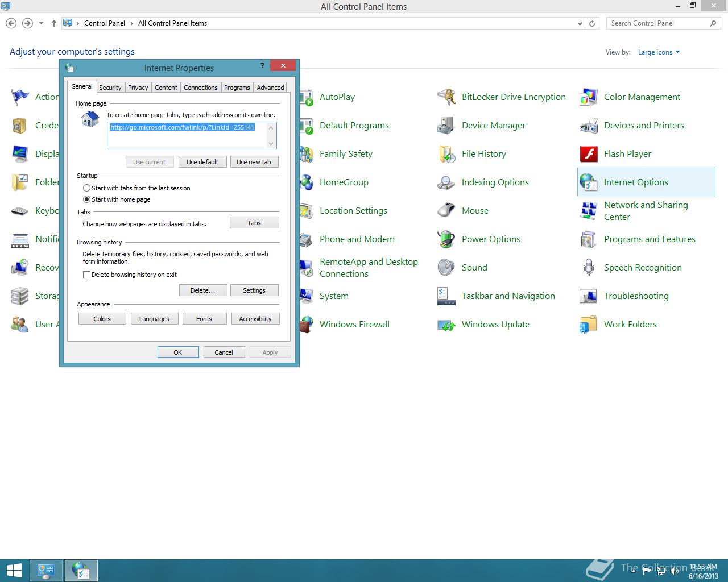Click the Use default button
The width and height of the screenshot is (728, 582).
(x=202, y=162)
